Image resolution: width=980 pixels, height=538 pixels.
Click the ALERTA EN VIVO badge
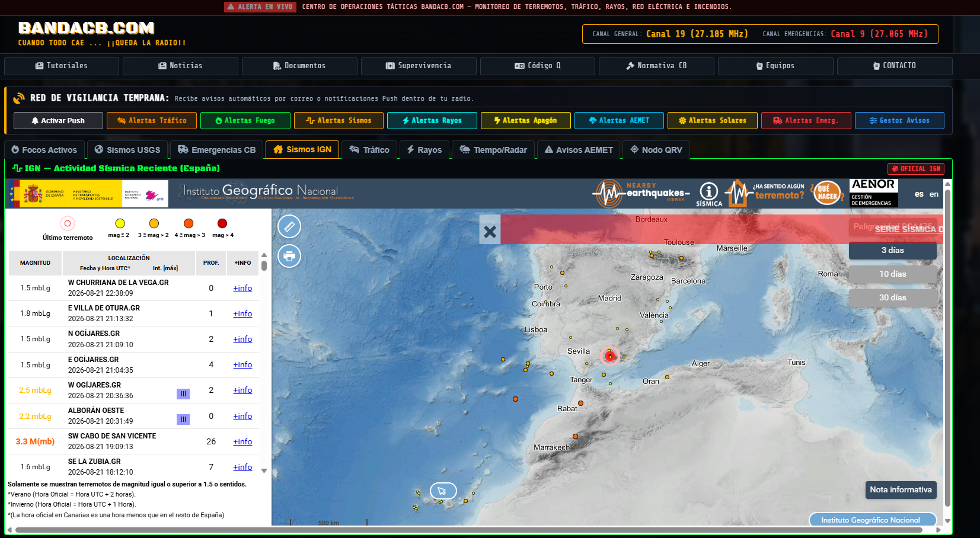[260, 7]
